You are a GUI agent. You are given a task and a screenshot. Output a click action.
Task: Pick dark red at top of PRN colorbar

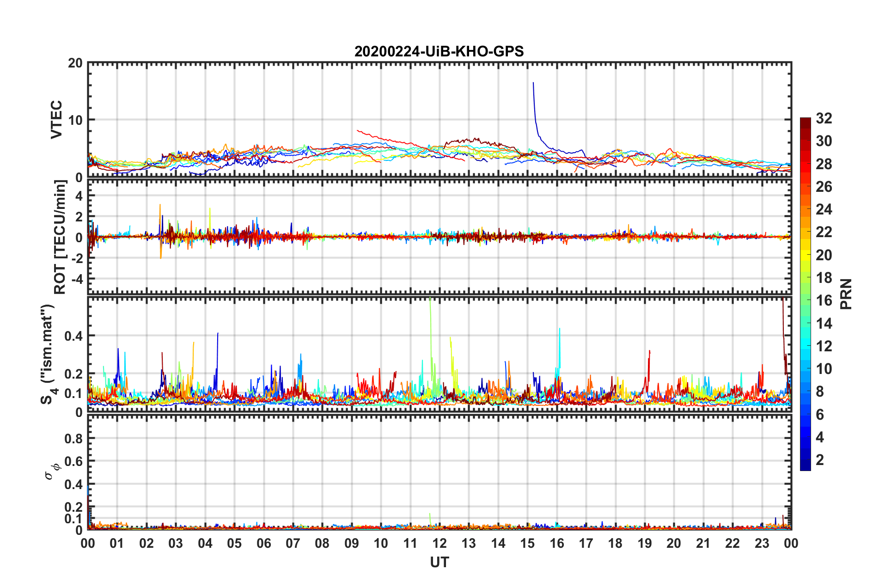point(805,121)
